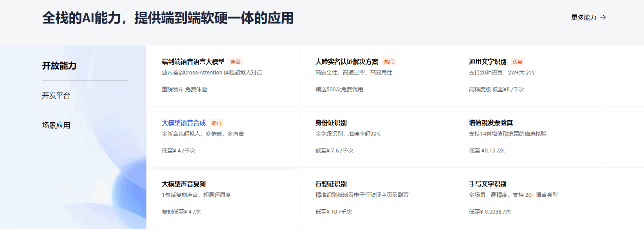The width and height of the screenshot is (644, 234).
Task: Click price text 低至¥ 0.0038 /次
Action: (490, 212)
